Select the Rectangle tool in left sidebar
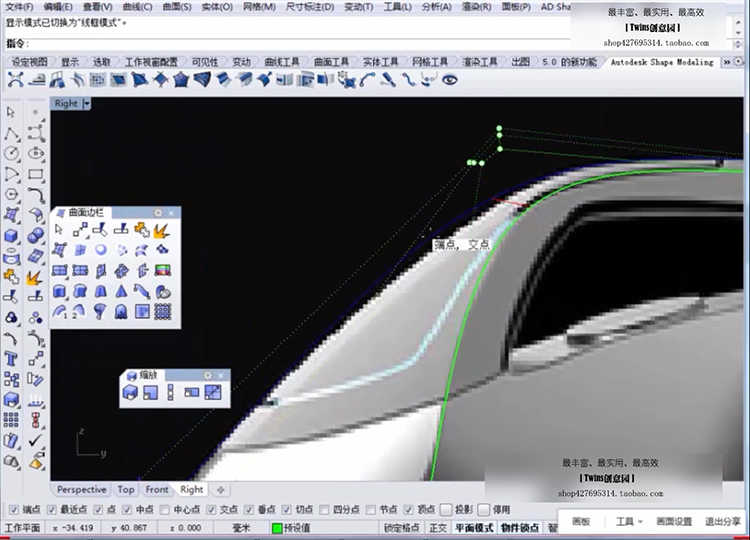Screen dimensions: 750x540 [x=35, y=175]
